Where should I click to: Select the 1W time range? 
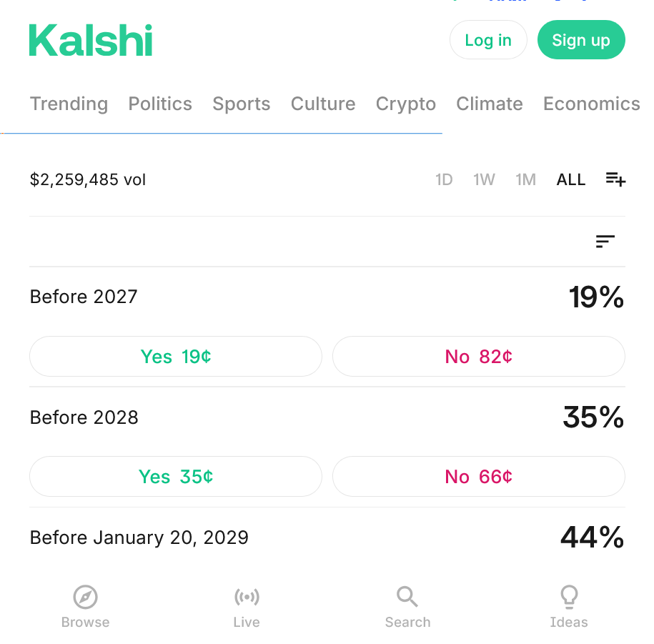484,179
